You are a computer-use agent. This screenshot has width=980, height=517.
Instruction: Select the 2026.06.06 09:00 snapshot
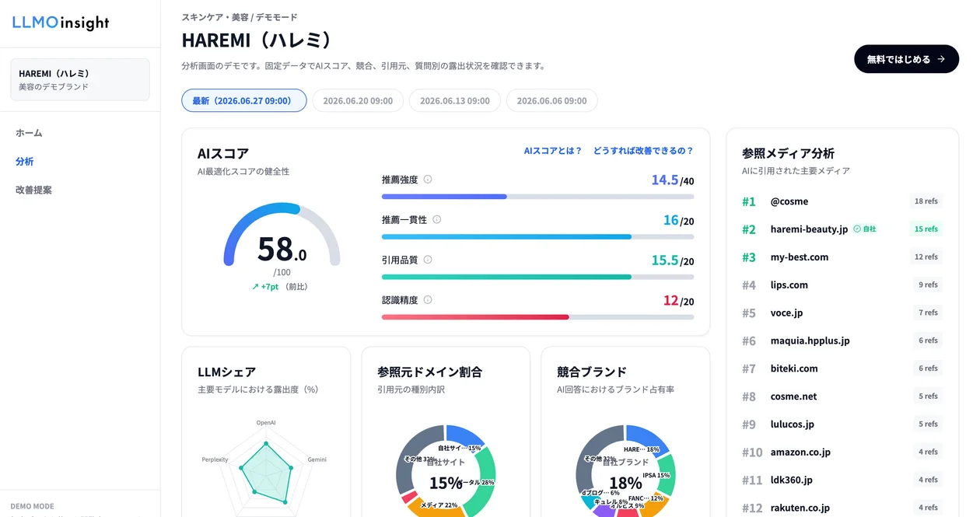coord(551,100)
